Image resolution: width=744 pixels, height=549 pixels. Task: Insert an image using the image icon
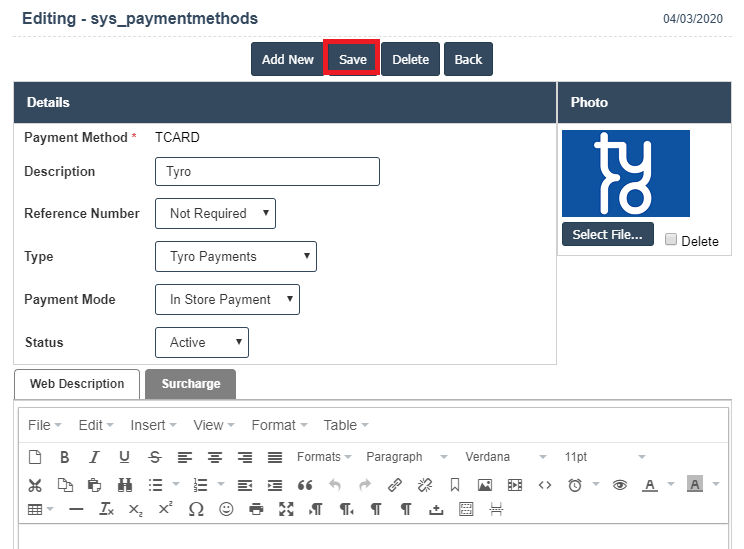484,485
